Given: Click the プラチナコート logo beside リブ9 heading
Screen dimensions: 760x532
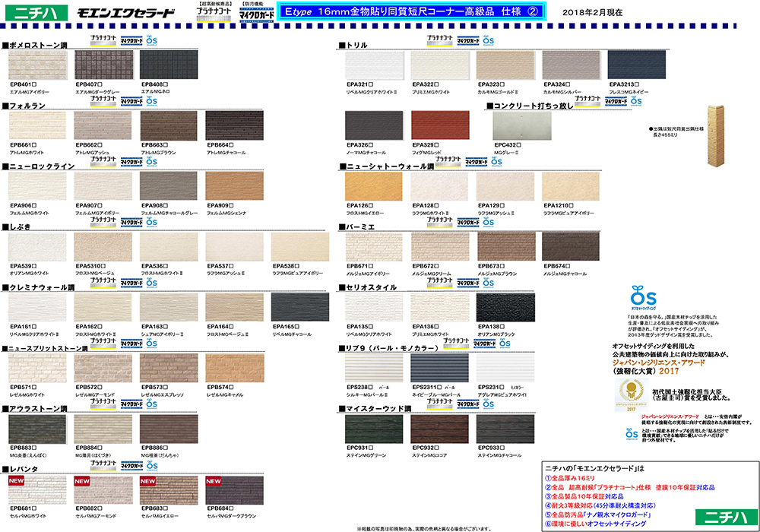Looking at the screenshot, I should 456,343.
